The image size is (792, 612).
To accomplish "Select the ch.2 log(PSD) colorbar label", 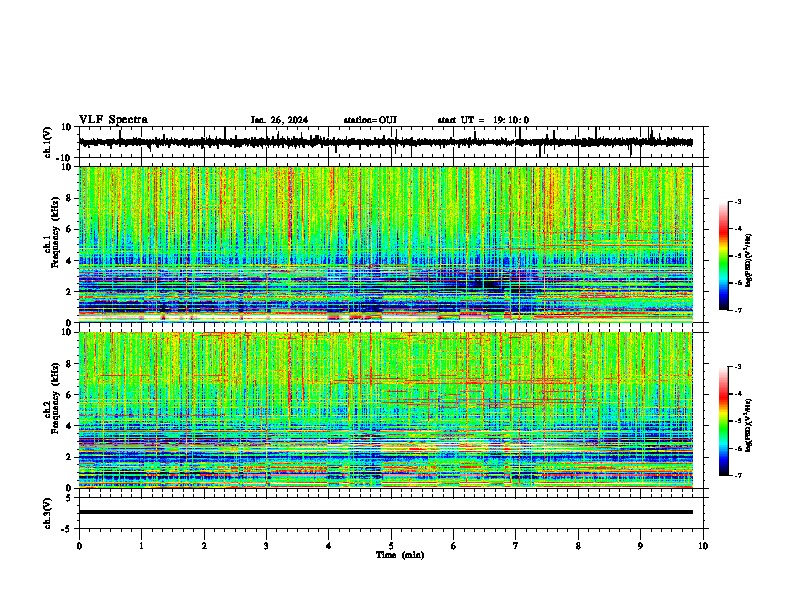I will pos(749,425).
